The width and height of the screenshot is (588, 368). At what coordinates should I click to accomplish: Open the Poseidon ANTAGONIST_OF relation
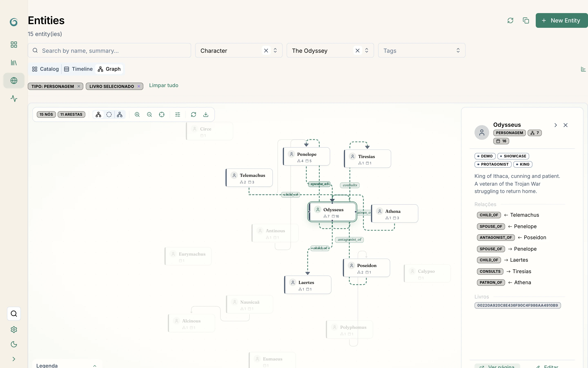[511, 238]
